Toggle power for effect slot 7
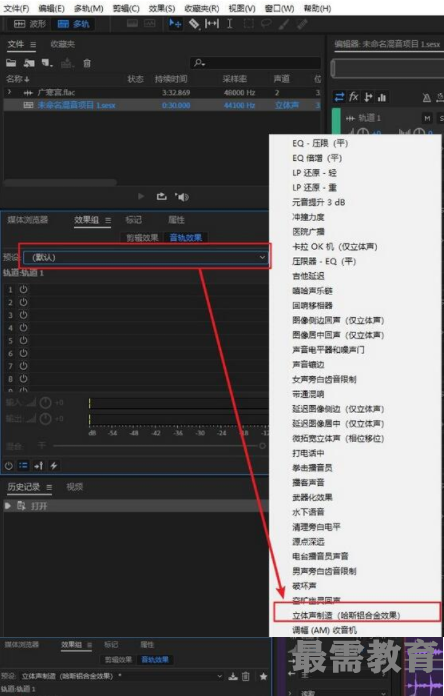This screenshot has height=696, width=444. 23,366
